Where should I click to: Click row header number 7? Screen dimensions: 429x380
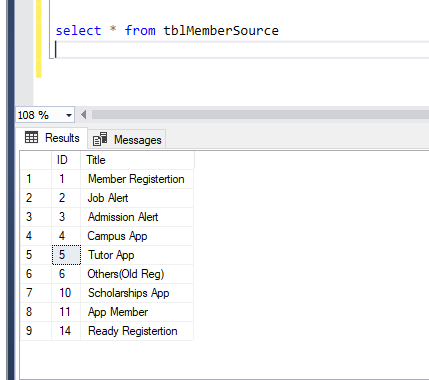pos(36,293)
